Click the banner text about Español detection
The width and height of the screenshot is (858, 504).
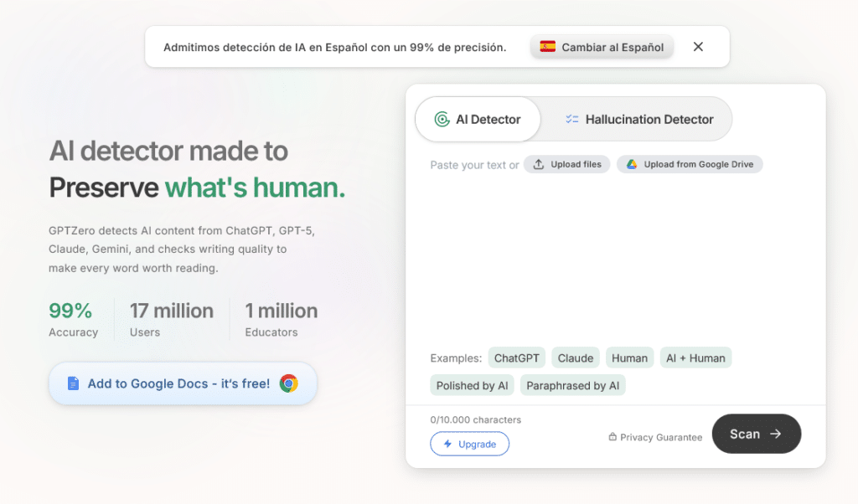click(x=335, y=48)
